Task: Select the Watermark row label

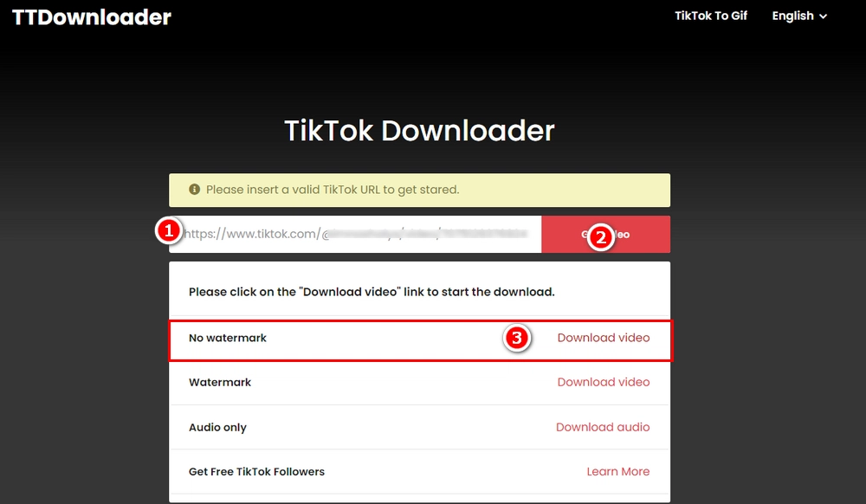Action: click(220, 382)
